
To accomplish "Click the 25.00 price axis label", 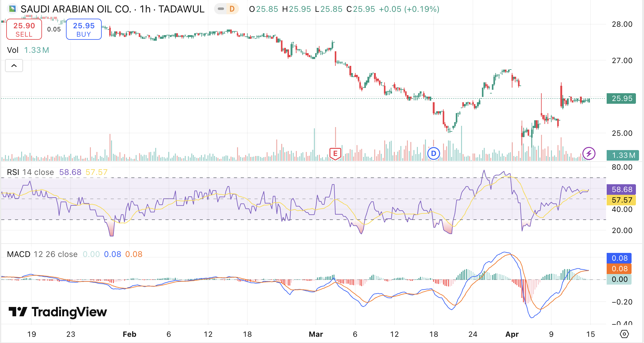I will point(622,133).
